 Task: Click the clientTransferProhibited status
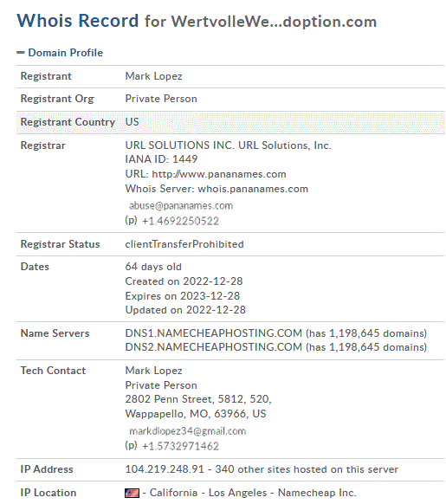[x=184, y=244]
